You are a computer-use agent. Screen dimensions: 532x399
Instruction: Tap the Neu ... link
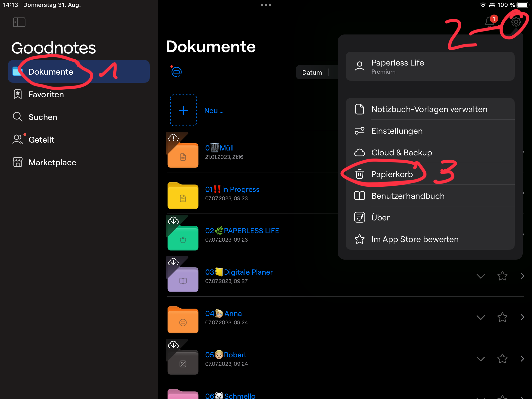[x=214, y=111]
